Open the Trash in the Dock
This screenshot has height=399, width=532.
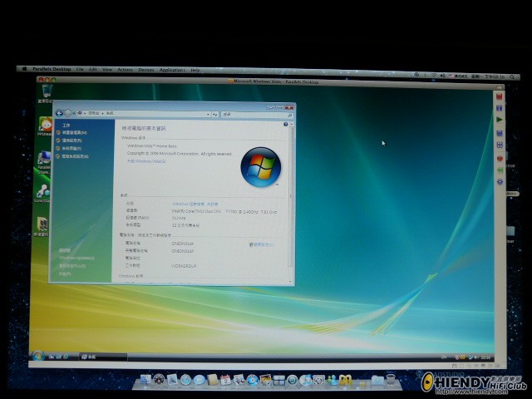coord(391,380)
